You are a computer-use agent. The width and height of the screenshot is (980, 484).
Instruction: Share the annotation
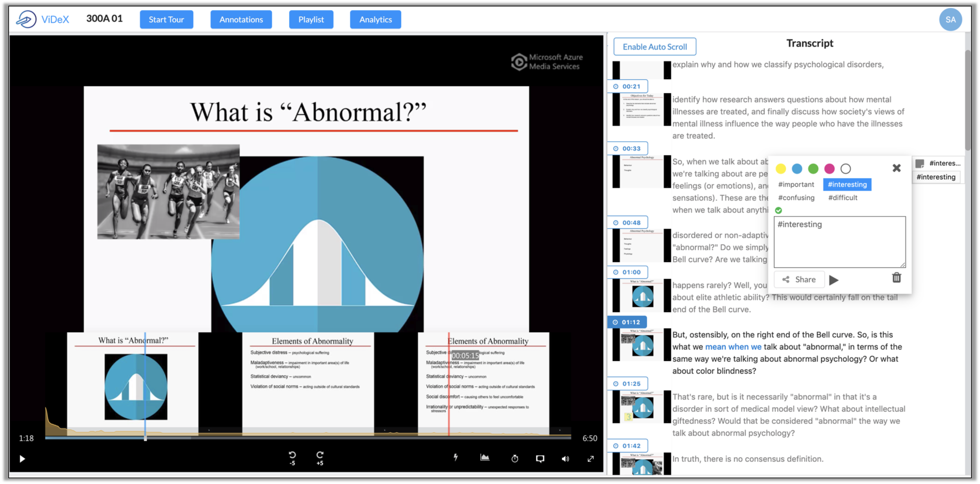point(799,280)
